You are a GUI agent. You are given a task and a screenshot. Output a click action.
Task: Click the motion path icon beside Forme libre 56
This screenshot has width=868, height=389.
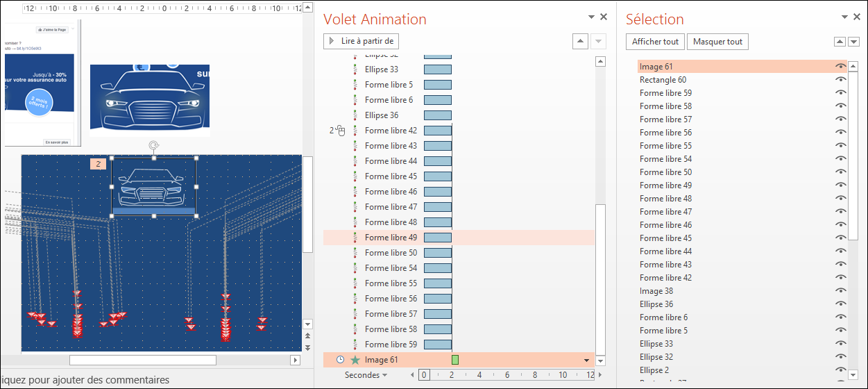click(x=355, y=299)
